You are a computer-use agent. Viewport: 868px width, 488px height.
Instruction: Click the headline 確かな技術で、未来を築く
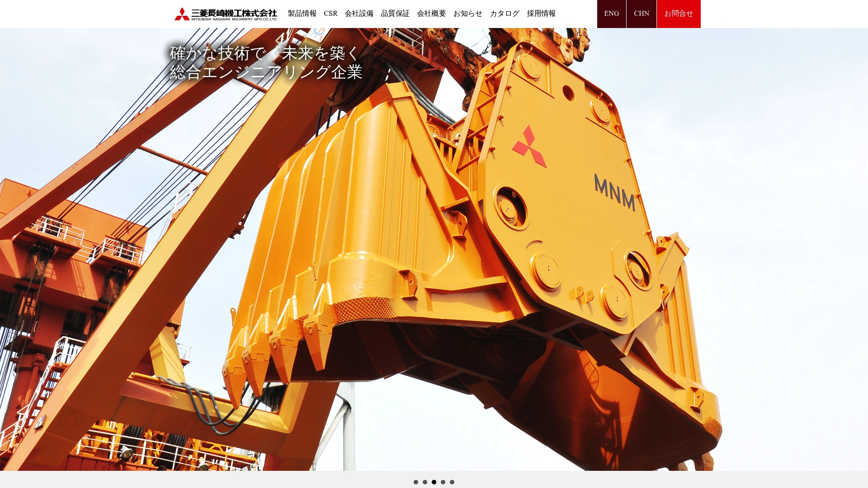[x=265, y=53]
